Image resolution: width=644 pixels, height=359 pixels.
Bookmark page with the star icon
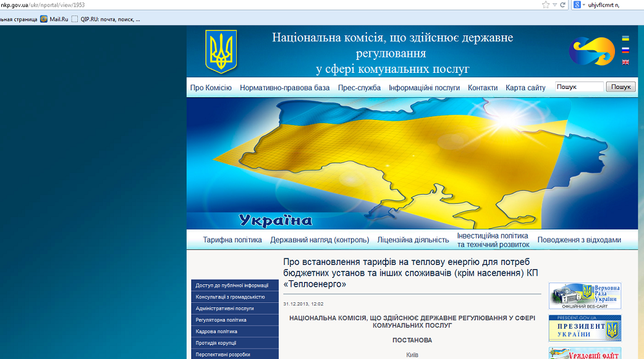[546, 5]
